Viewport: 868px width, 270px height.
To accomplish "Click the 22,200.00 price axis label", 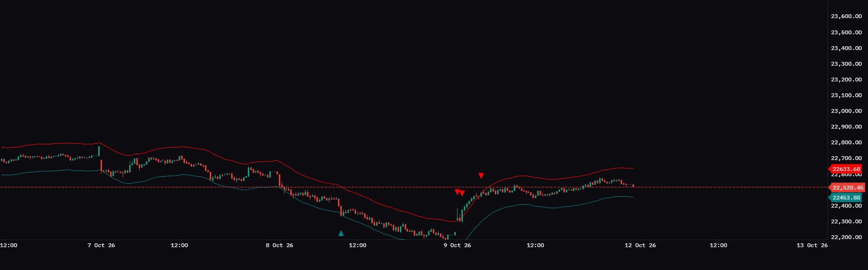I will point(846,237).
